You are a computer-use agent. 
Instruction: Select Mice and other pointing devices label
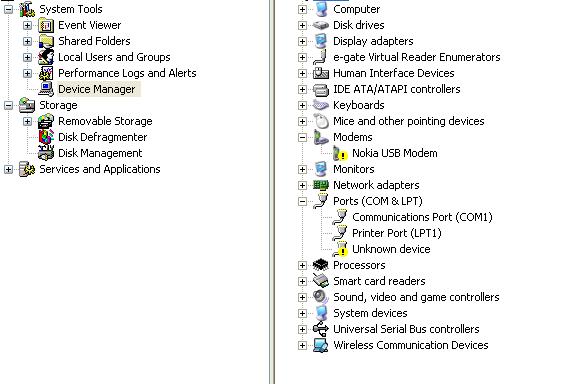tap(409, 121)
